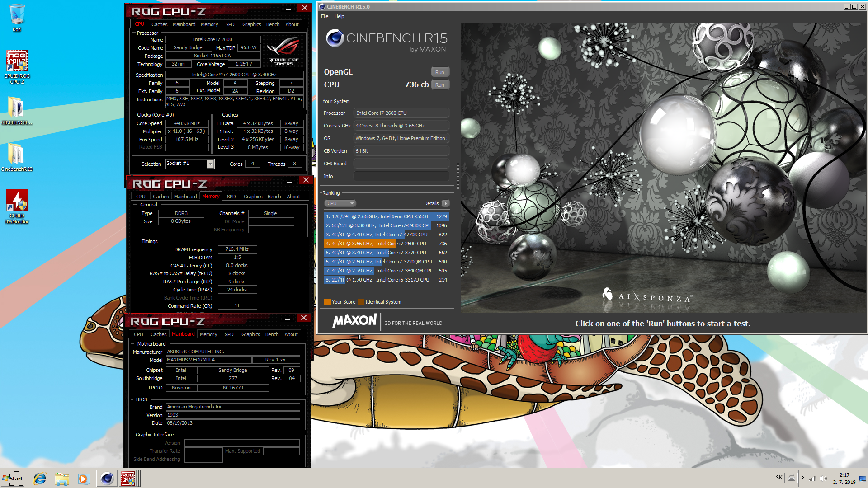Open Caches tab in top CPU-Z window
868x488 pixels.
point(159,24)
